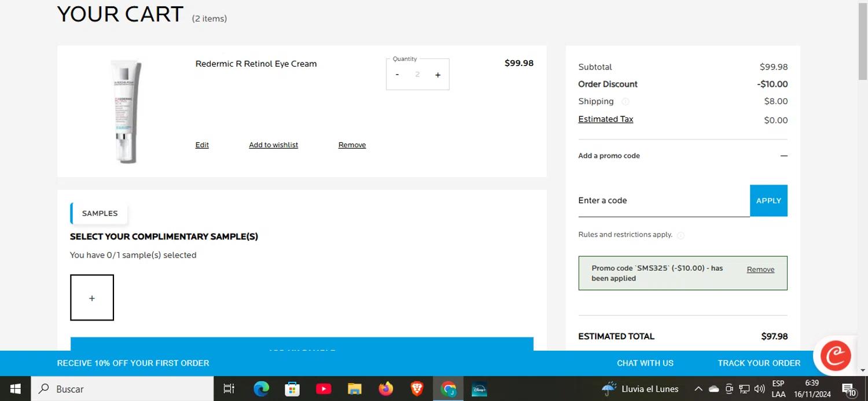Open network status tray icon
The height and width of the screenshot is (401, 868).
click(744, 389)
